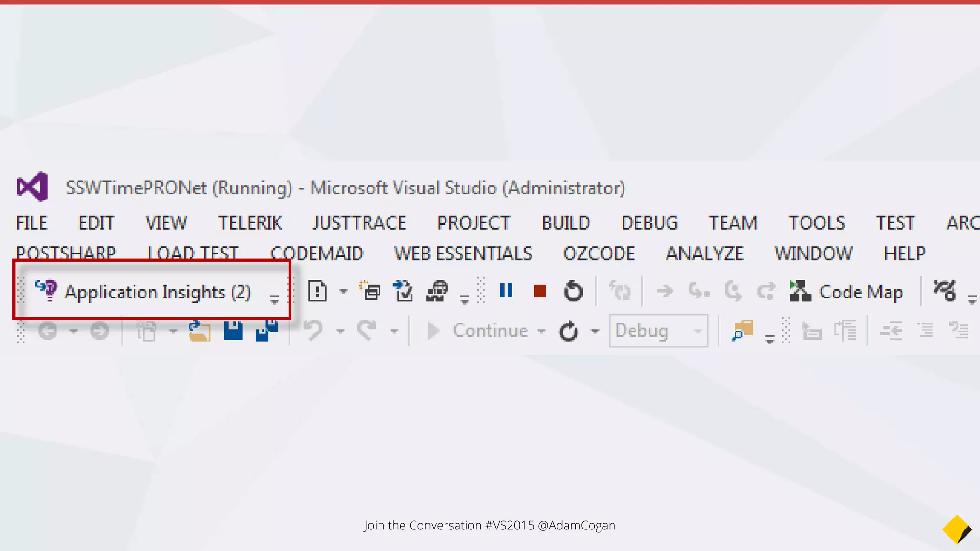The height and width of the screenshot is (551, 980).
Task: Open the Debug configuration combo box
Action: click(658, 331)
